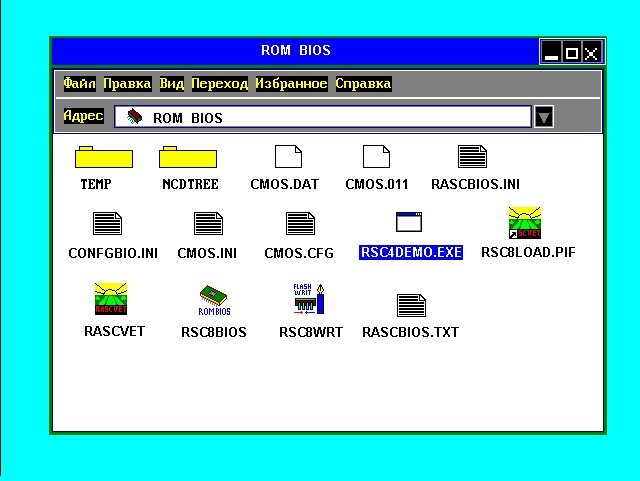Click the ROM BIOS address field
Screen dimensions: 640x481
coord(323,117)
